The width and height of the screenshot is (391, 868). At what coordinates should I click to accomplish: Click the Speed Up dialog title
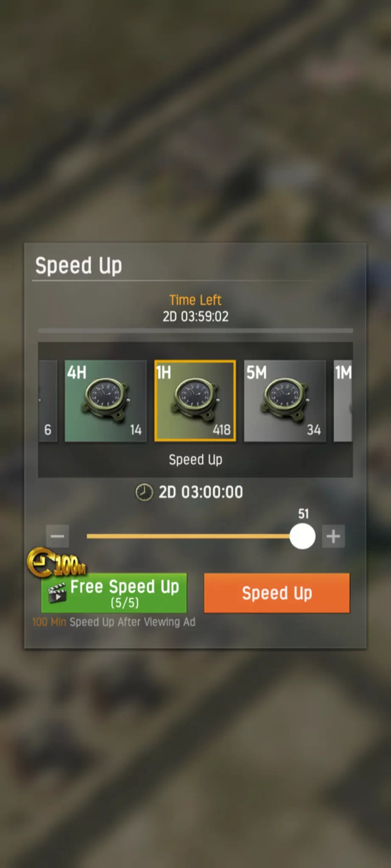[x=78, y=266]
